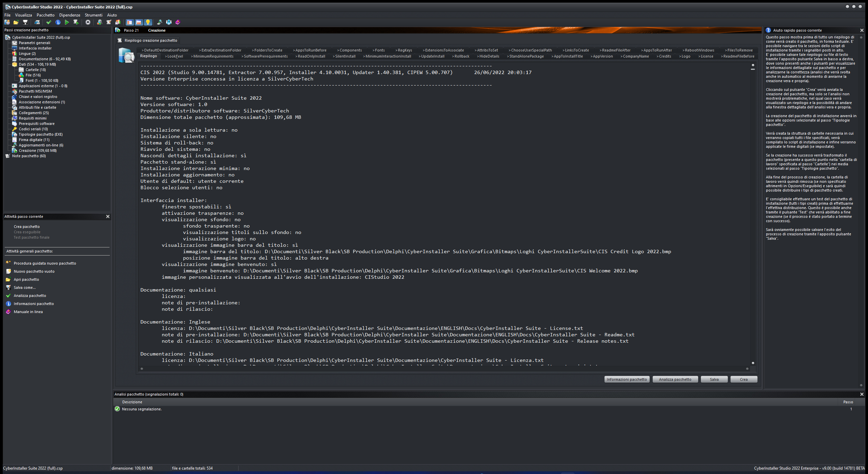Click Procedura guidata nuovo pacchetto
Viewport: 868px width, 474px height.
point(45,263)
